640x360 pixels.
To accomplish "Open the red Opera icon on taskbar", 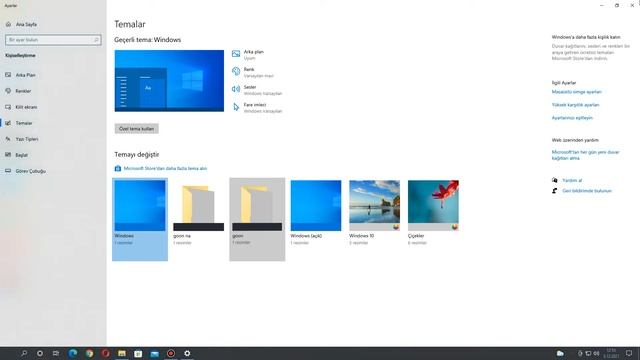I will pyautogui.click(x=105, y=353).
